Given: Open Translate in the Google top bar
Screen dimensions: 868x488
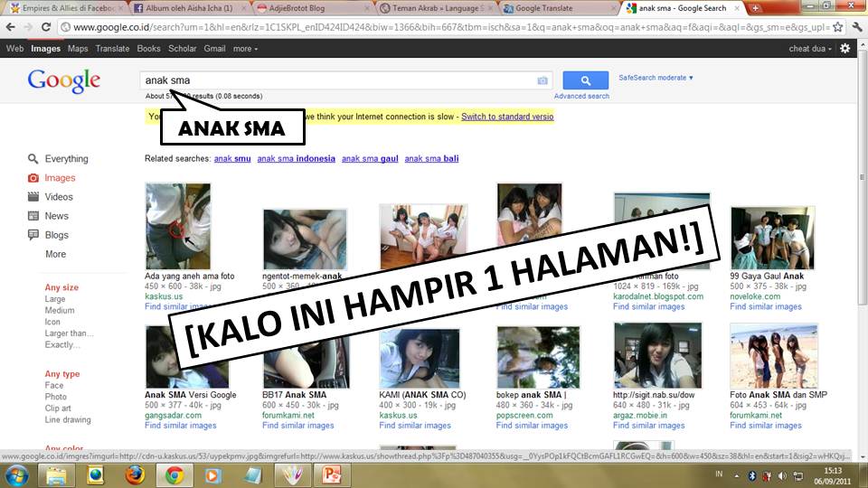Looking at the screenshot, I should pyautogui.click(x=112, y=49).
